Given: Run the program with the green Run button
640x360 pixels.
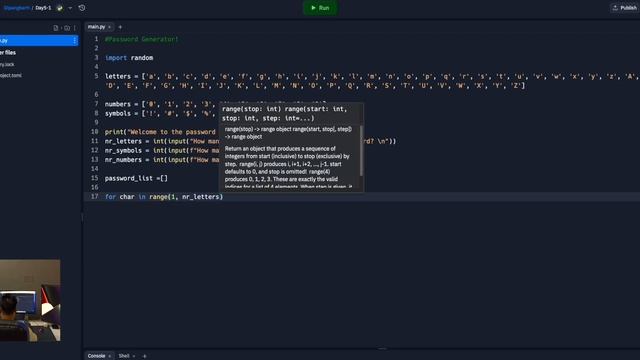Looking at the screenshot, I should 320,8.
